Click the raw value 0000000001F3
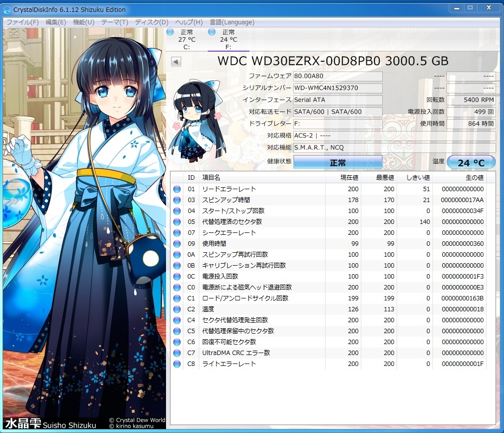 pyautogui.click(x=463, y=277)
